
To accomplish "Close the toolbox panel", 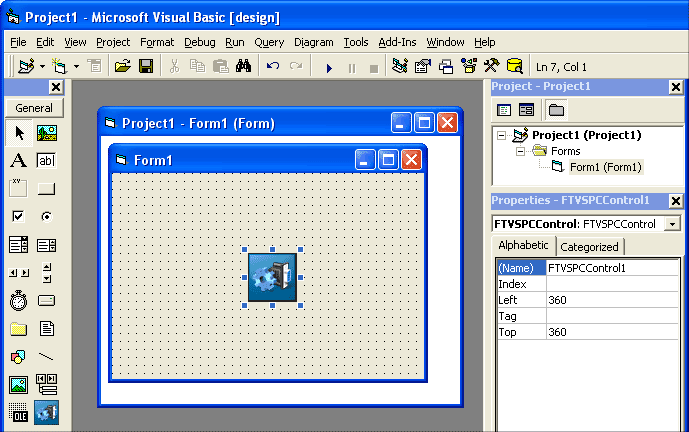I will tap(56, 87).
